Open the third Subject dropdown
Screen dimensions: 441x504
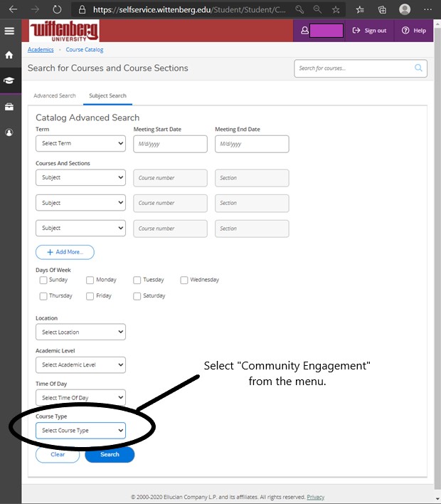point(80,229)
